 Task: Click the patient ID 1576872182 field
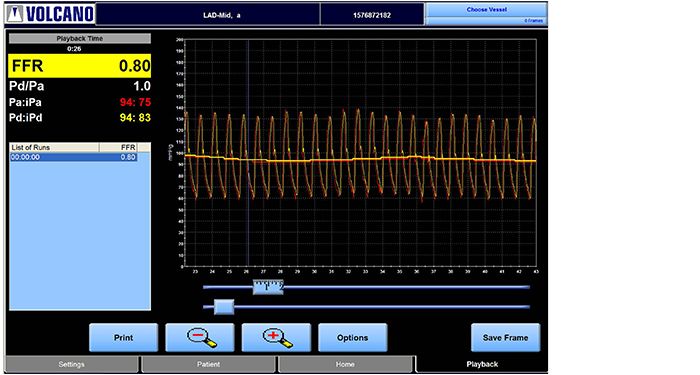372,15
